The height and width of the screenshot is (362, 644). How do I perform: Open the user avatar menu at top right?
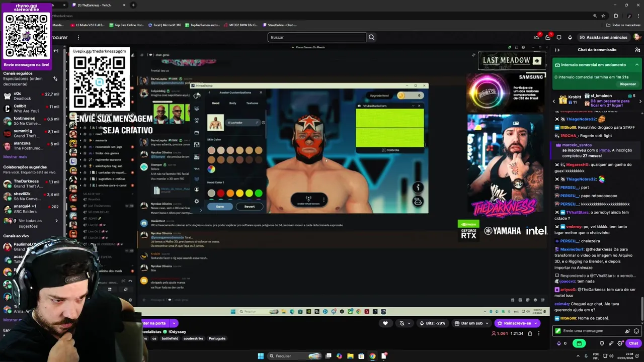tap(637, 37)
